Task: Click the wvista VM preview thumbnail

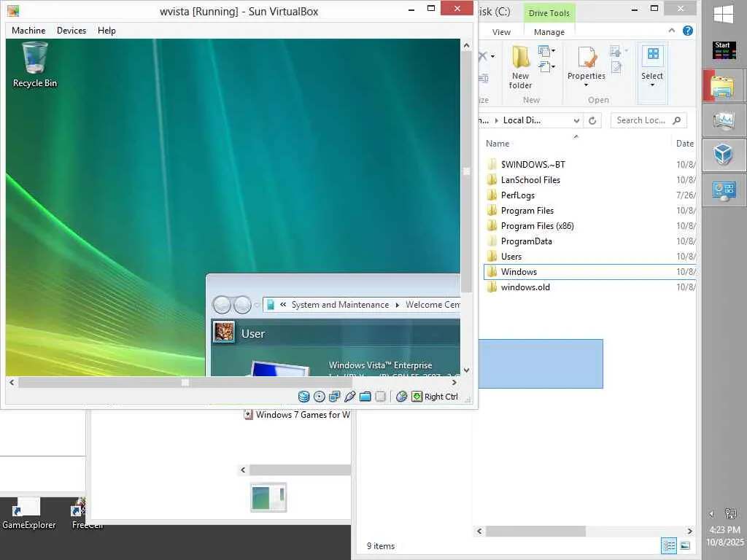Action: [268, 497]
